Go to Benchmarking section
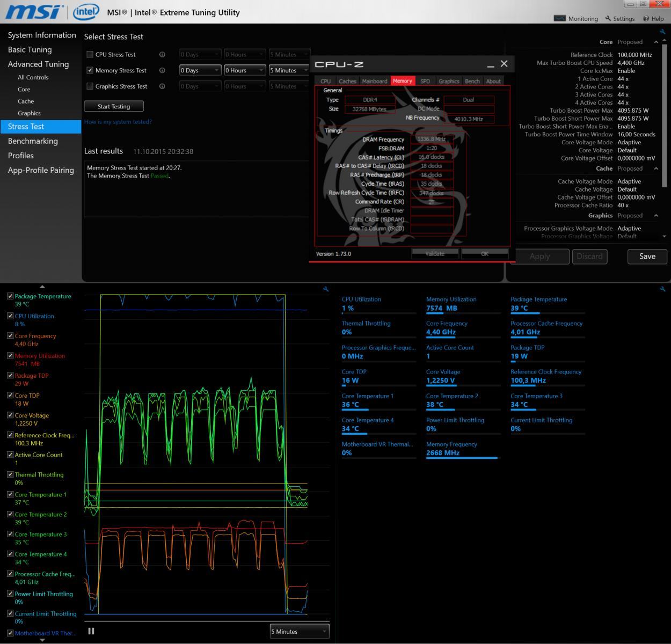The image size is (671, 644). click(x=33, y=141)
